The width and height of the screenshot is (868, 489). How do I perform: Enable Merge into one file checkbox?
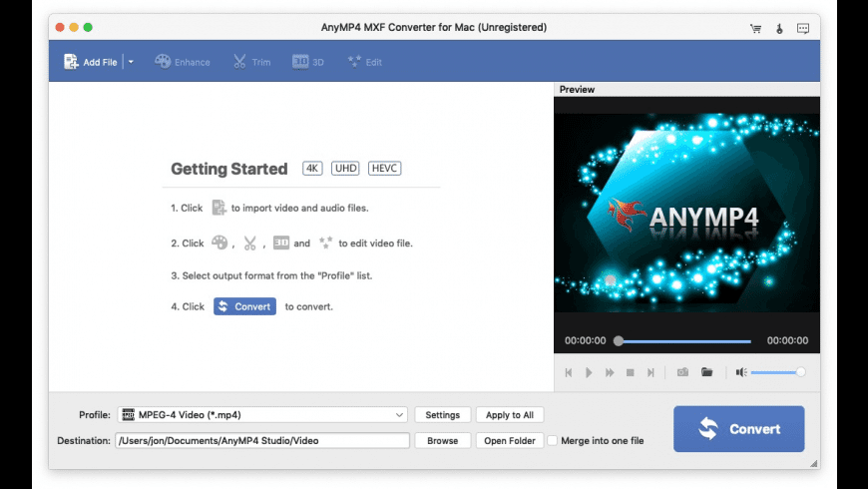click(x=553, y=441)
